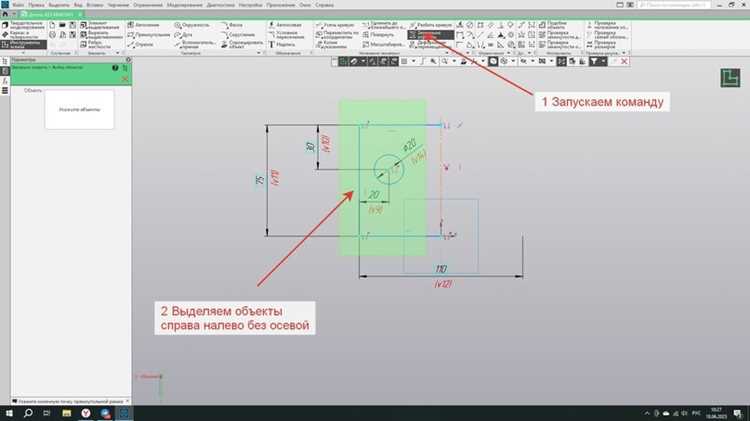
Task: Choose the Окружность circle tool
Action: [x=192, y=25]
